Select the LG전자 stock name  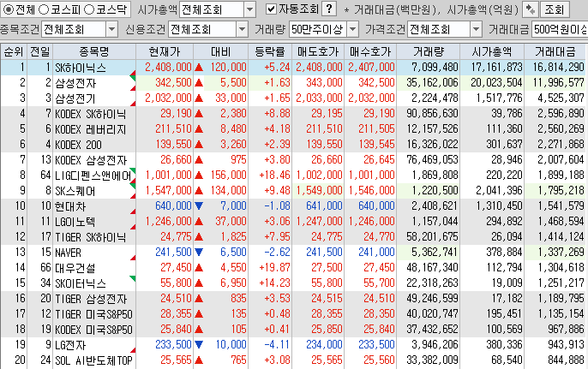pos(70,345)
